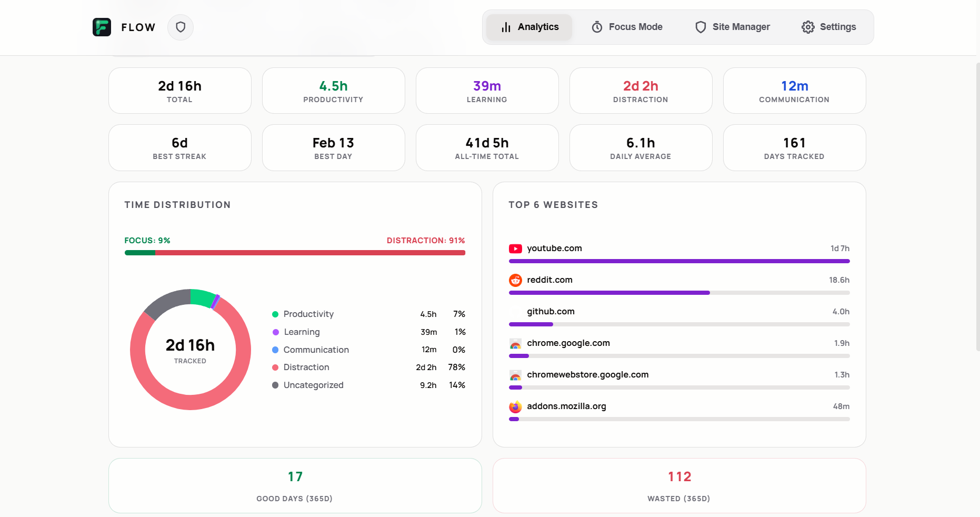Click the 4.5h Productivity card
Image resolution: width=980 pixels, height=517 pixels.
click(x=334, y=91)
